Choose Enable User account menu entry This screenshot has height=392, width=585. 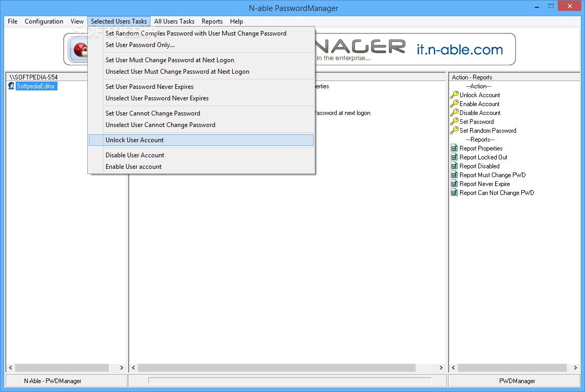pos(201,167)
